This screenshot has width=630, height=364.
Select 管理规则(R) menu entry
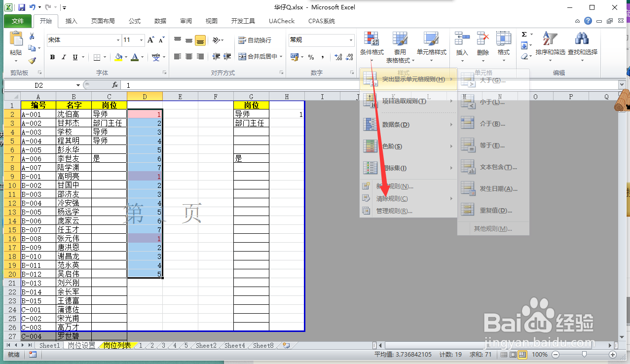[408, 211]
